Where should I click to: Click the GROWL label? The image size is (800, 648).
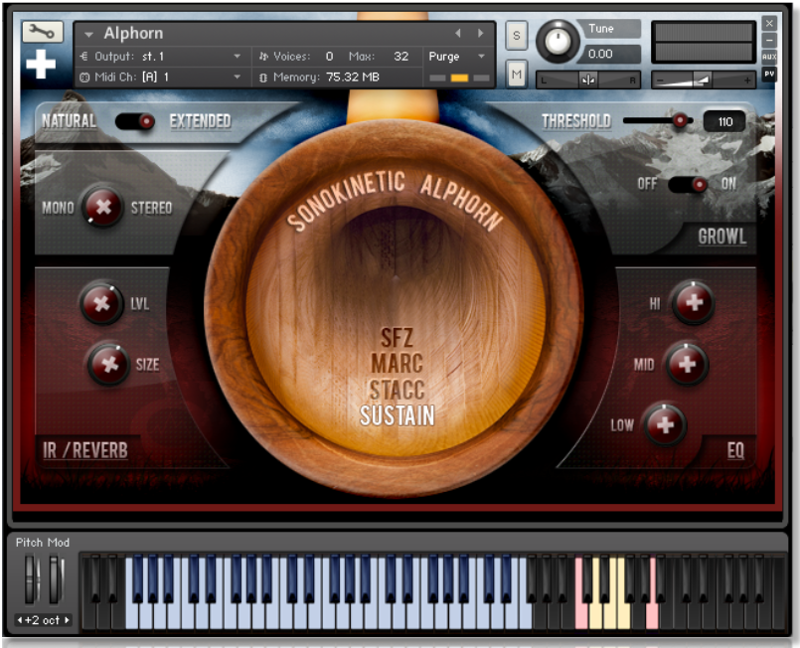pos(722,236)
